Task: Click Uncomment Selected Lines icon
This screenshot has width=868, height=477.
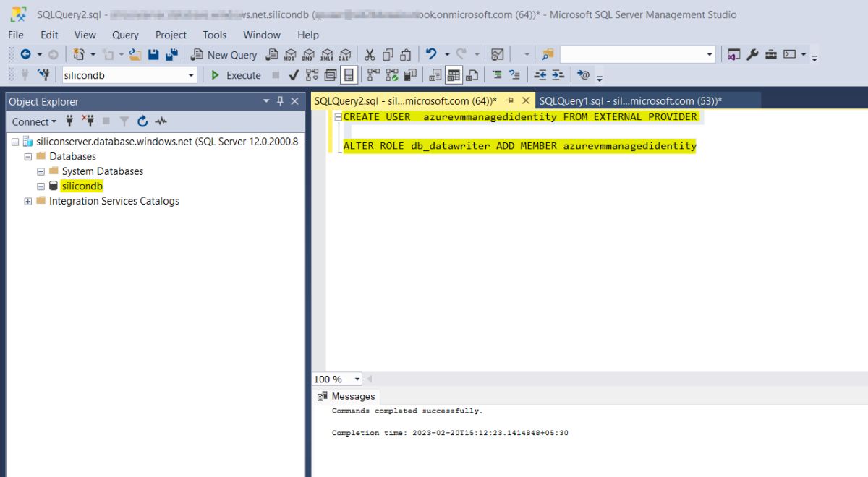Action: pyautogui.click(x=515, y=74)
